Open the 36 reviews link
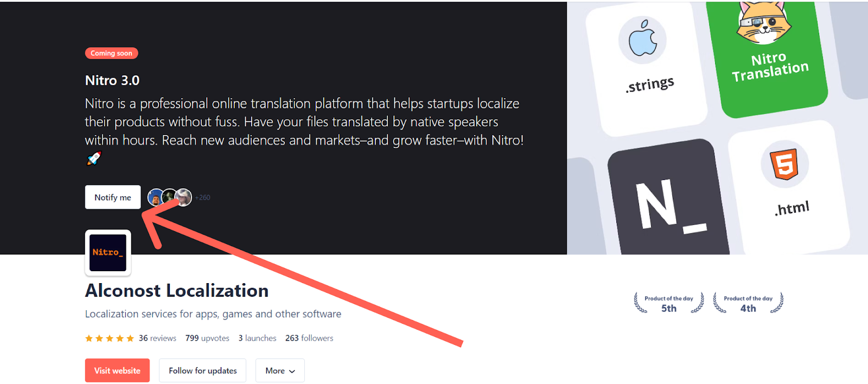Image resolution: width=868 pixels, height=384 pixels. tap(157, 338)
